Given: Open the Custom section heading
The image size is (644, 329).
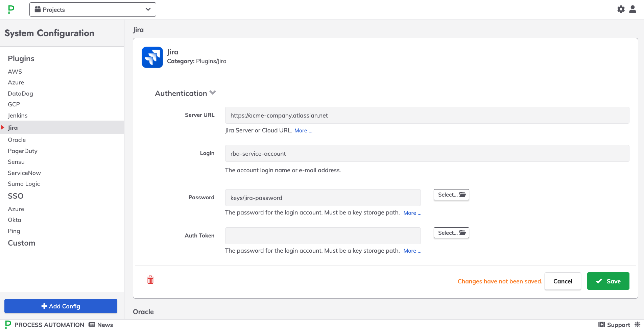Looking at the screenshot, I should (x=22, y=243).
